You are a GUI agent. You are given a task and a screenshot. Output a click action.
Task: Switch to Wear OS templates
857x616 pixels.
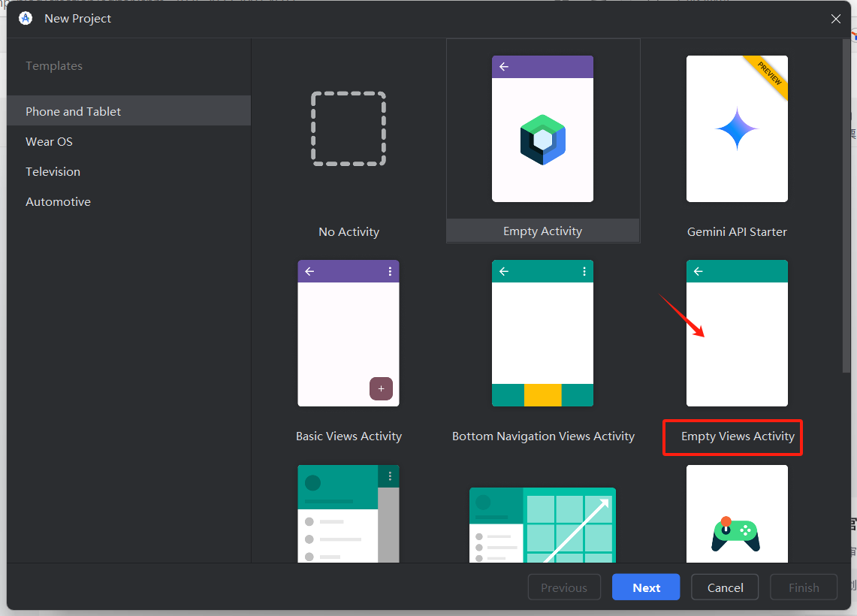(50, 141)
